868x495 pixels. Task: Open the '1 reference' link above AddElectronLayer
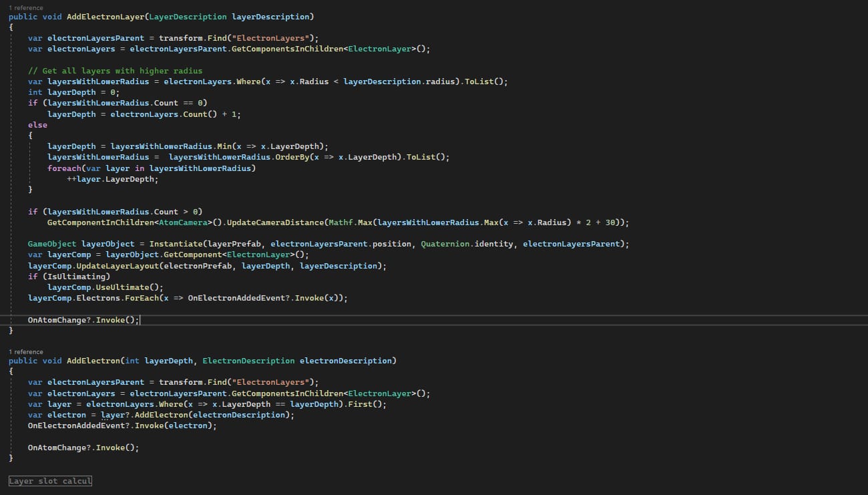26,8
